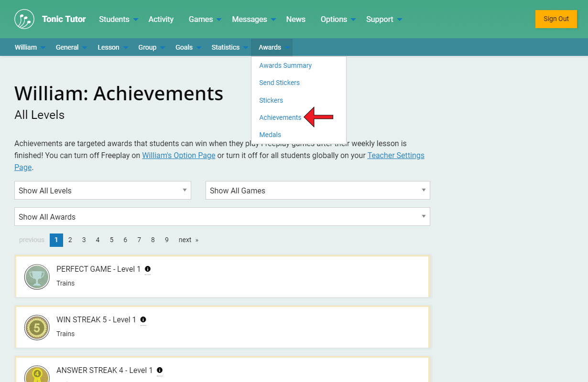Click the Perfect Game trophy badge
Image resolution: width=588 pixels, height=382 pixels.
click(x=37, y=277)
